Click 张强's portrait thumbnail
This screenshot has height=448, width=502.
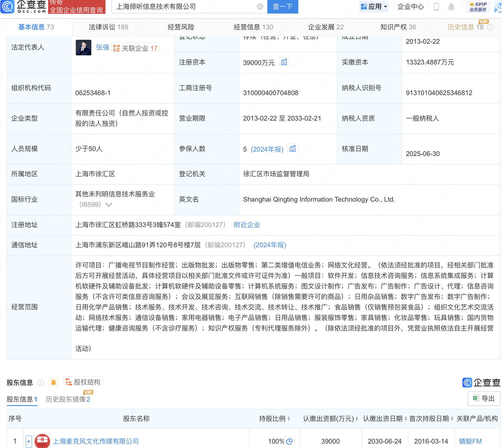(x=84, y=48)
